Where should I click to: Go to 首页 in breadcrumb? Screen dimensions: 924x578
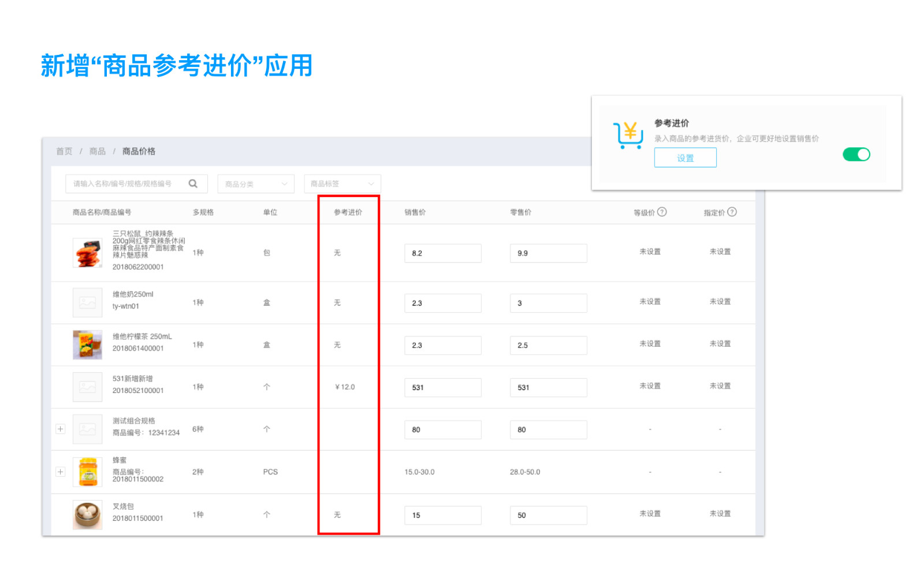point(64,151)
